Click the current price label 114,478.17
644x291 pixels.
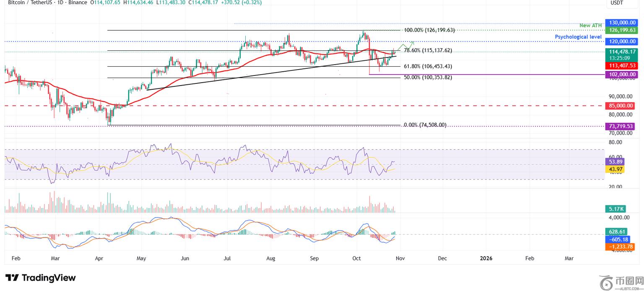coord(620,52)
